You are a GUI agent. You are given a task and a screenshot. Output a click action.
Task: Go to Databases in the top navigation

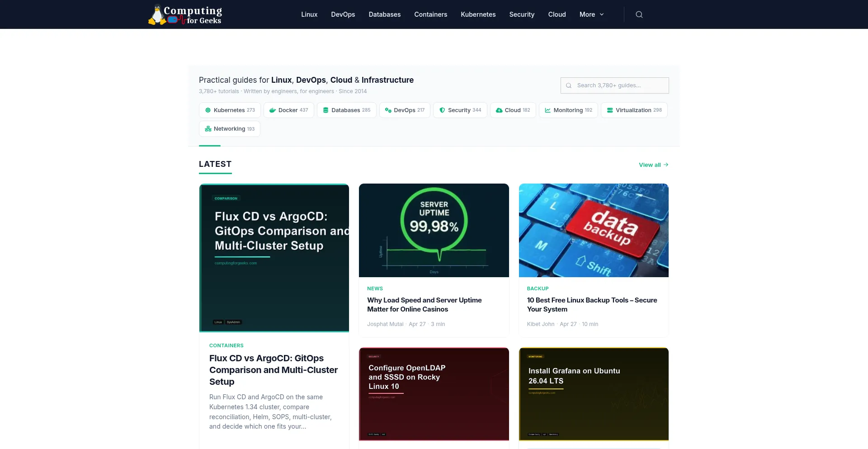385,14
